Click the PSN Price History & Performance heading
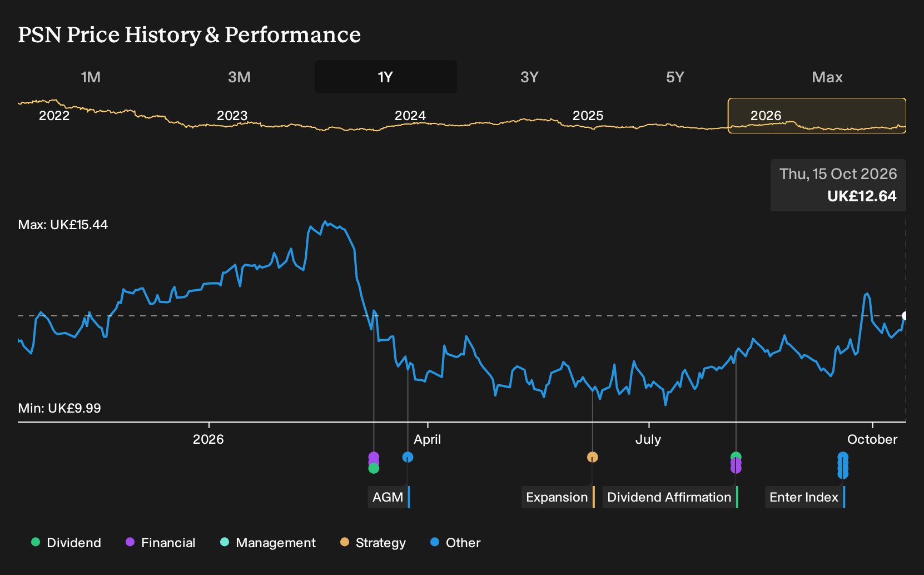 pos(190,34)
